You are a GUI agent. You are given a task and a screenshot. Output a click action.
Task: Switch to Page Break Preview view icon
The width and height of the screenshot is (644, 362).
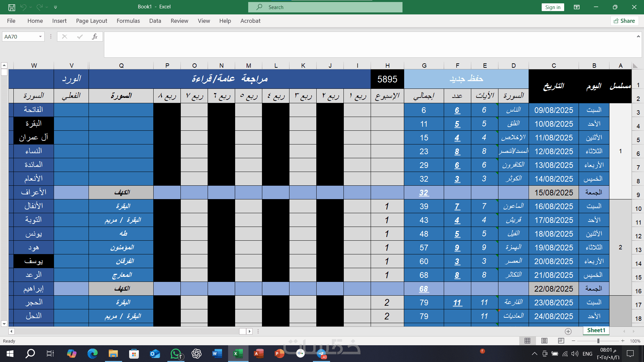pyautogui.click(x=561, y=341)
